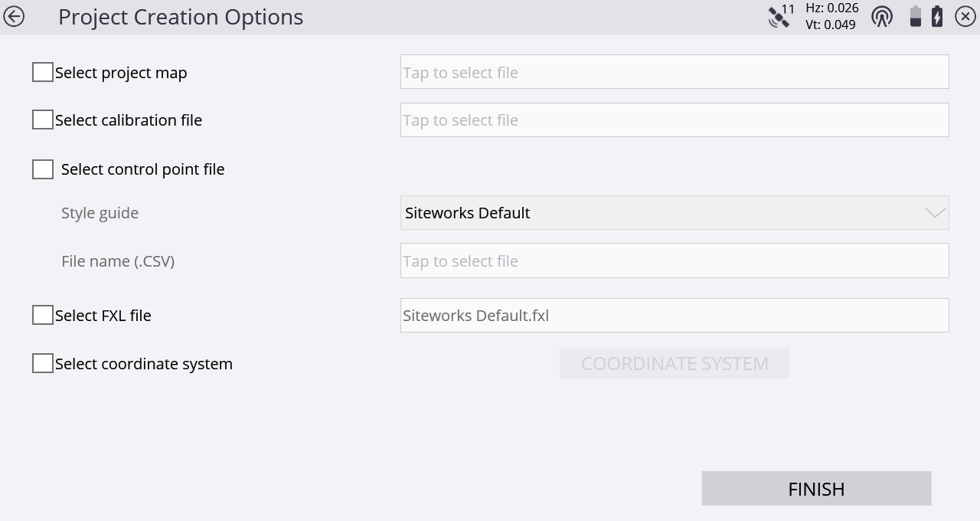The image size is (980, 521).
Task: Expand the style guide dropdown chevron arrow
Action: 935,213
